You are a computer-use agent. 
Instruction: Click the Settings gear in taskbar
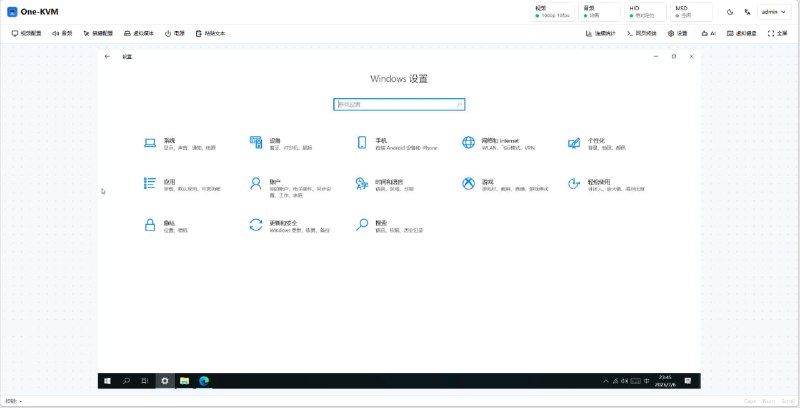click(165, 381)
